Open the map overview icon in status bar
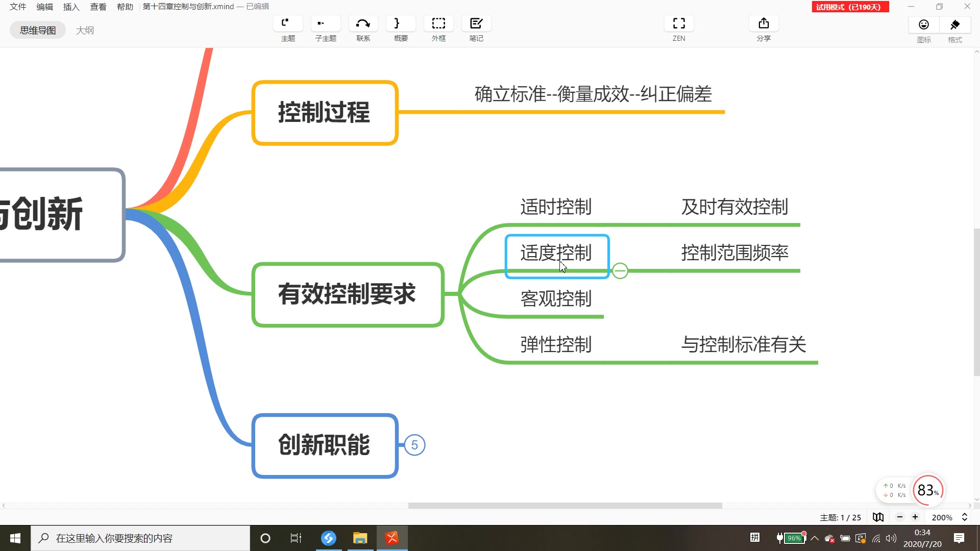Image resolution: width=980 pixels, height=551 pixels. pos(878,517)
